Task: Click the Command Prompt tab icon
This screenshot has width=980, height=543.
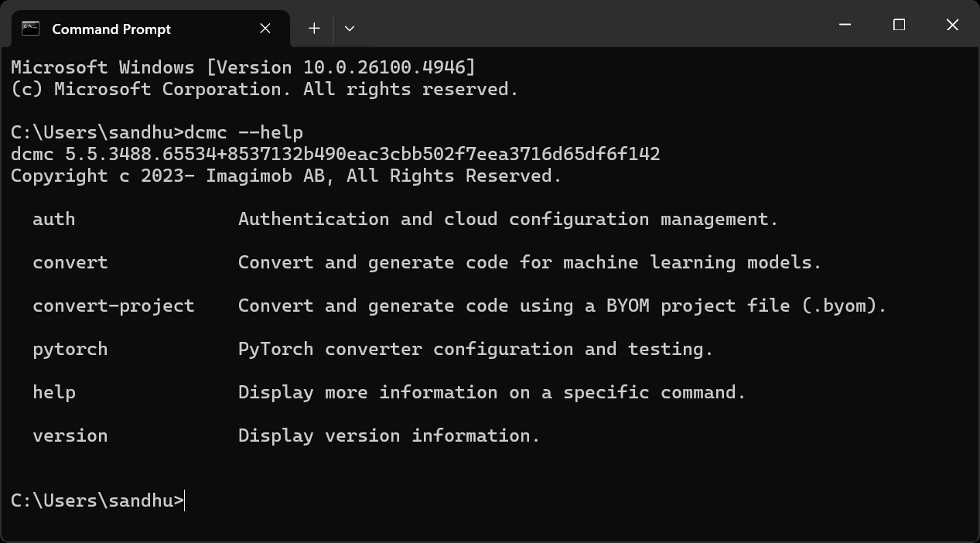Action: [30, 29]
